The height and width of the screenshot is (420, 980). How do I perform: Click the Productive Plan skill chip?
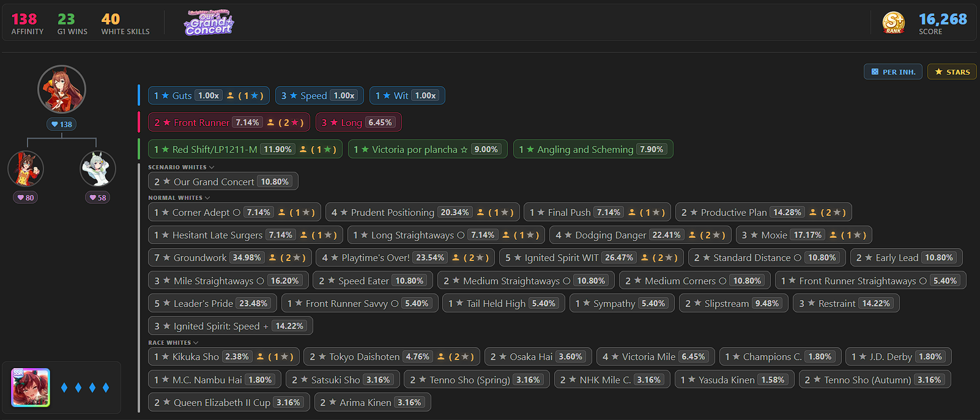tap(763, 212)
